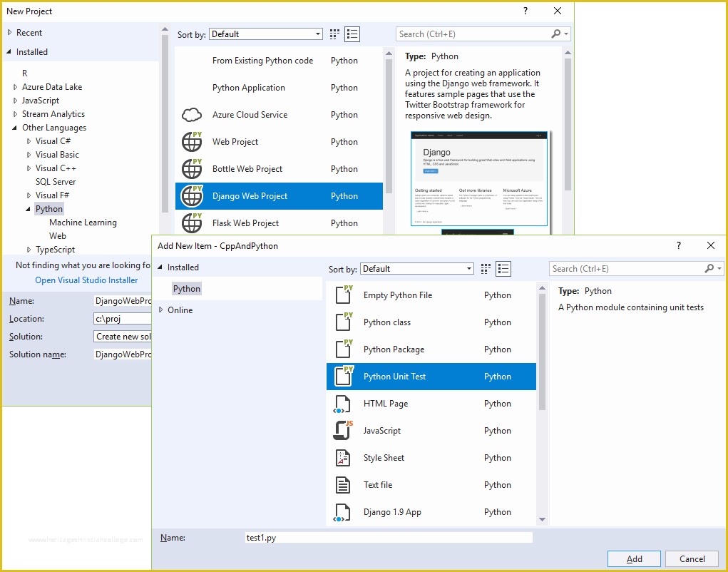Select the SQL Server category
Screen dimensions: 728x572
56,182
